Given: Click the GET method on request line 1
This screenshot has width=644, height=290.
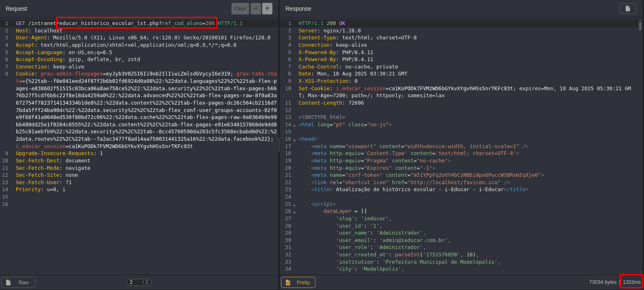Looking at the screenshot, I should click(20, 23).
